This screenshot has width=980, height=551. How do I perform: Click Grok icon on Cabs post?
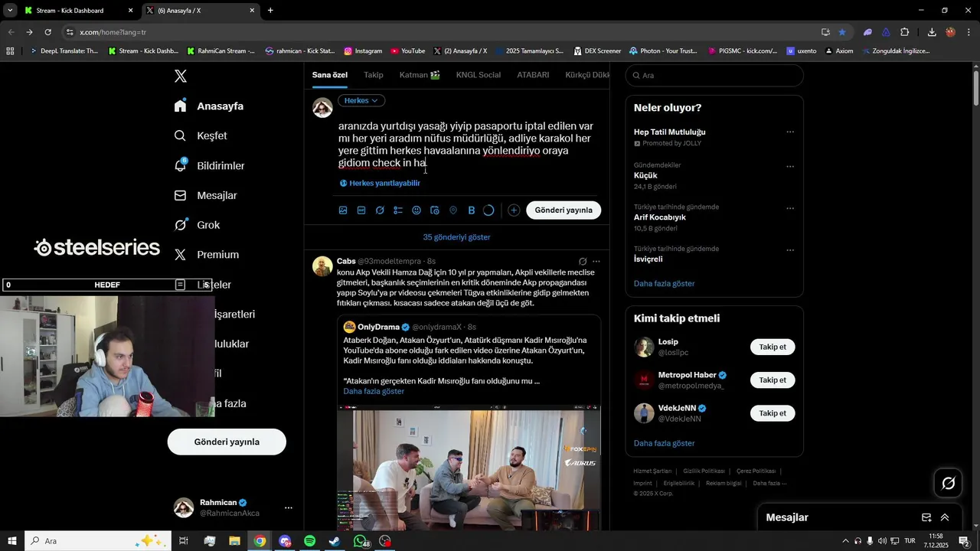(583, 262)
